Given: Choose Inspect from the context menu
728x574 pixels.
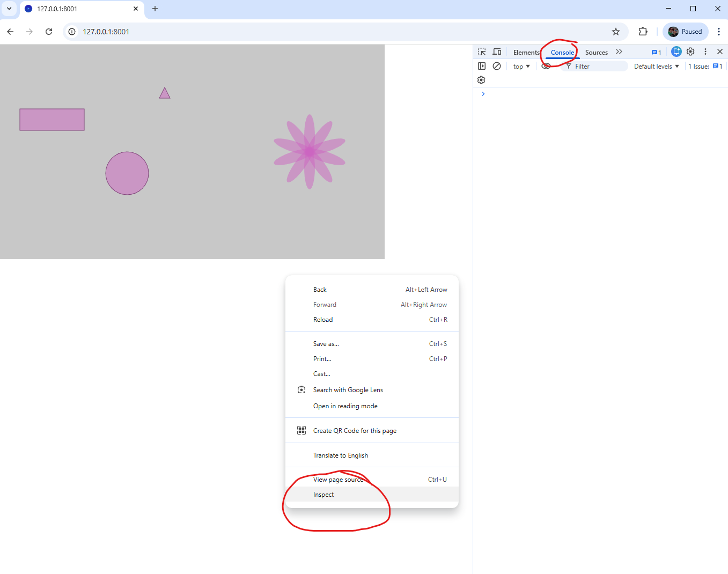Looking at the screenshot, I should click(323, 495).
